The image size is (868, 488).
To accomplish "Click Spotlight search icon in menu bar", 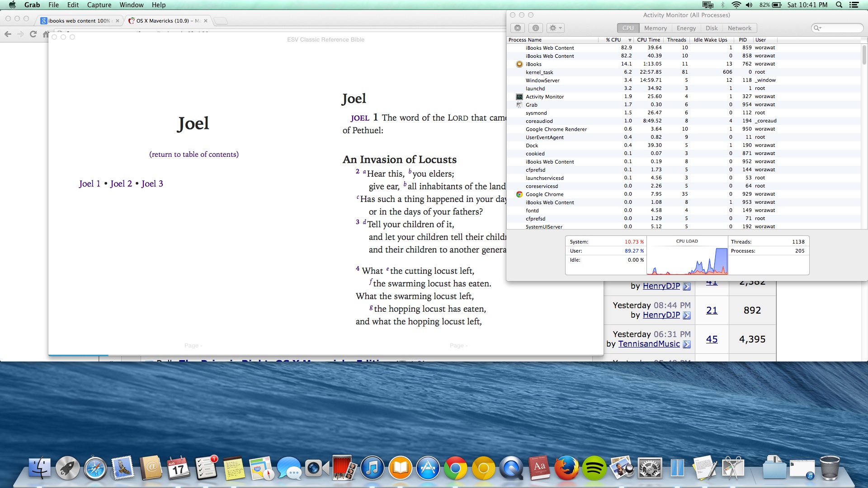I will [x=839, y=5].
